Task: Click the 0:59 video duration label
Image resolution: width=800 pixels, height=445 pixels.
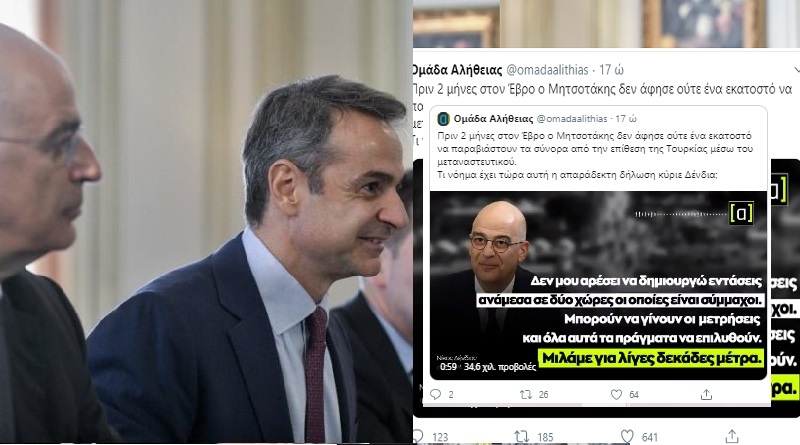Action: [448, 367]
